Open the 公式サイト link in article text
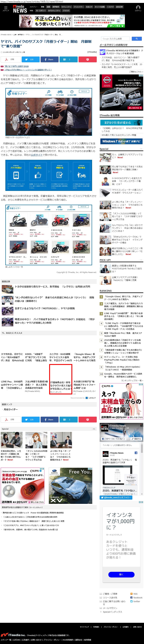This screenshot has height=644, width=144. point(37,155)
